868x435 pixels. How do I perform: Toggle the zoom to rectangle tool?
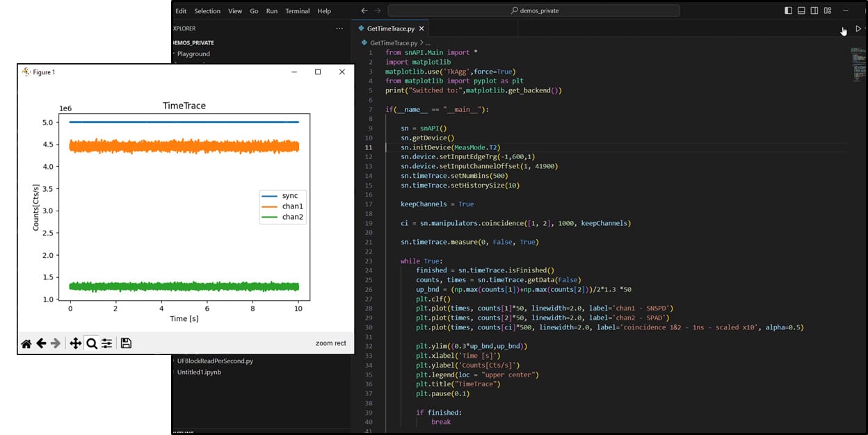[91, 343]
